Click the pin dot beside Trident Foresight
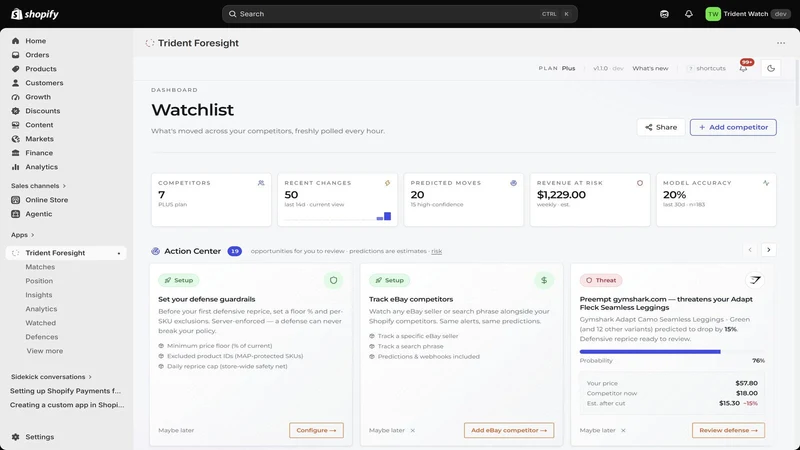Viewport: 800px width, 450px height. (119, 253)
